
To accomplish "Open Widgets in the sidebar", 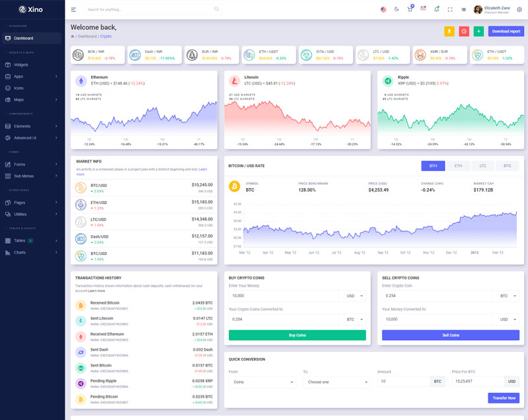I will [x=21, y=65].
